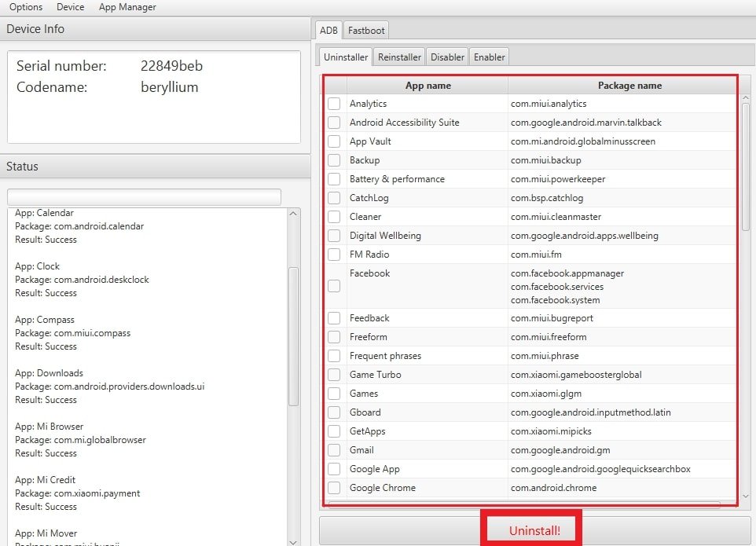Tick the Analytics checkbox

tap(334, 104)
